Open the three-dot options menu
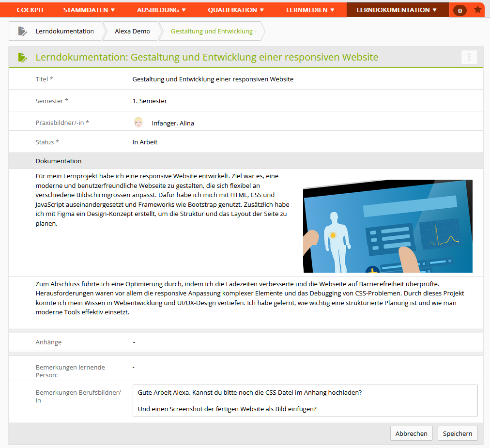The image size is (490, 448). click(469, 57)
